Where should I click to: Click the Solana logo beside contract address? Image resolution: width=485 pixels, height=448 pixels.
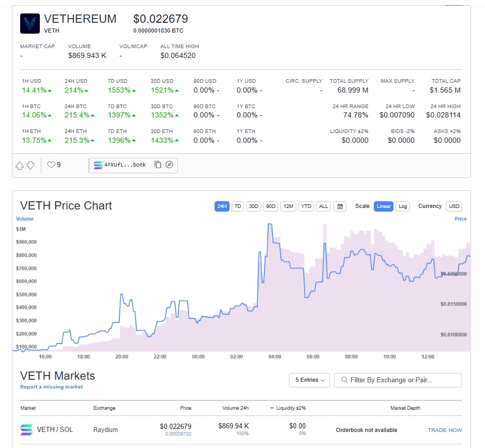tap(98, 165)
